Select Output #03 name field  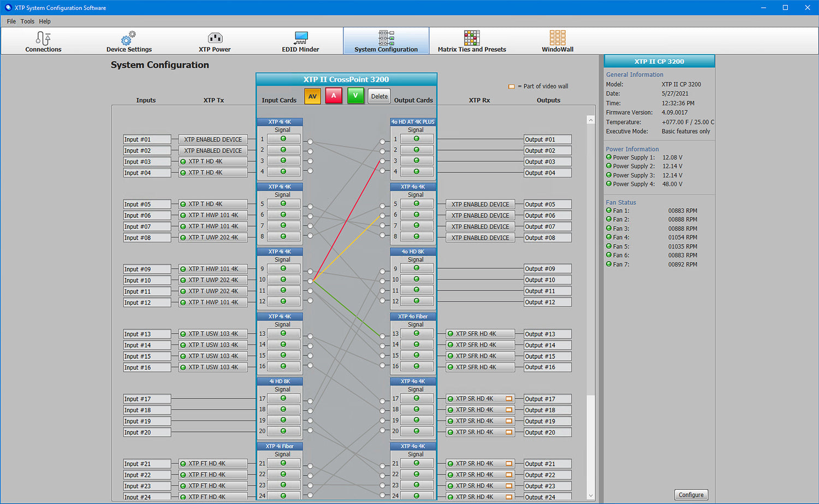coord(548,162)
